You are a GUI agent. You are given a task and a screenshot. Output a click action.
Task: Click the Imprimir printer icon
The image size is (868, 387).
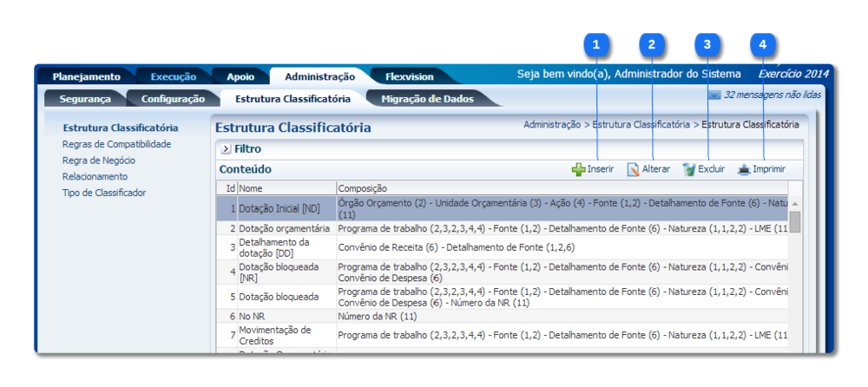(x=744, y=170)
